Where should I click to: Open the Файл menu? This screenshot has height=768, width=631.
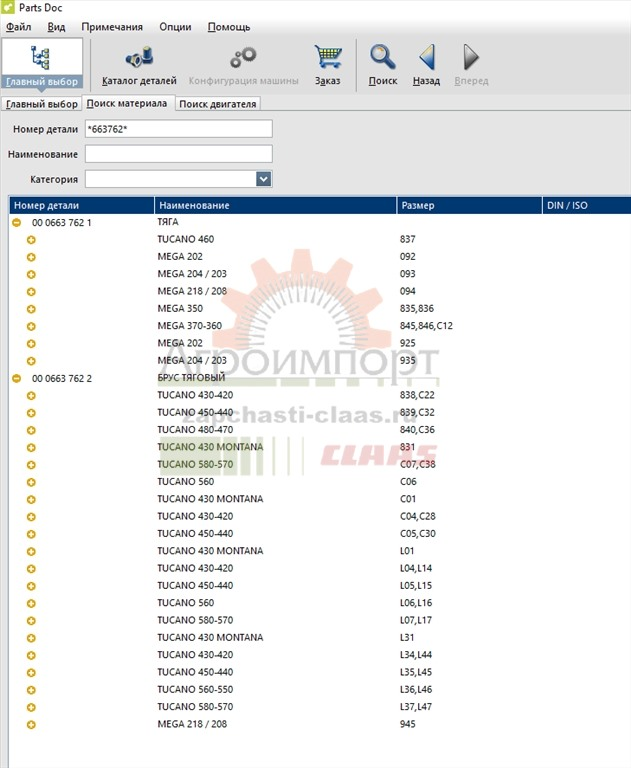[19, 27]
